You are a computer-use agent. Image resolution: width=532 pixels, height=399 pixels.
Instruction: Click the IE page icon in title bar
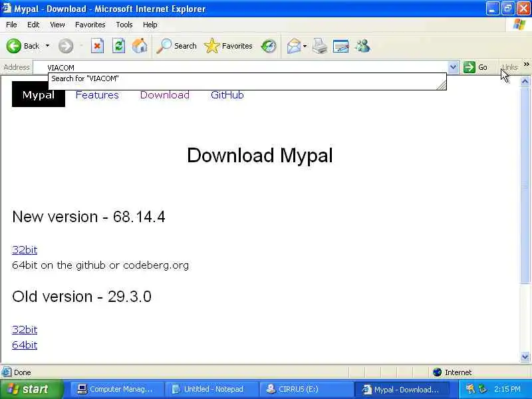[x=7, y=8]
